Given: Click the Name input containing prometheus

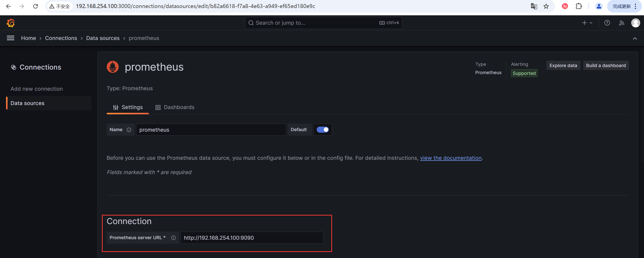Looking at the screenshot, I should pos(211,130).
